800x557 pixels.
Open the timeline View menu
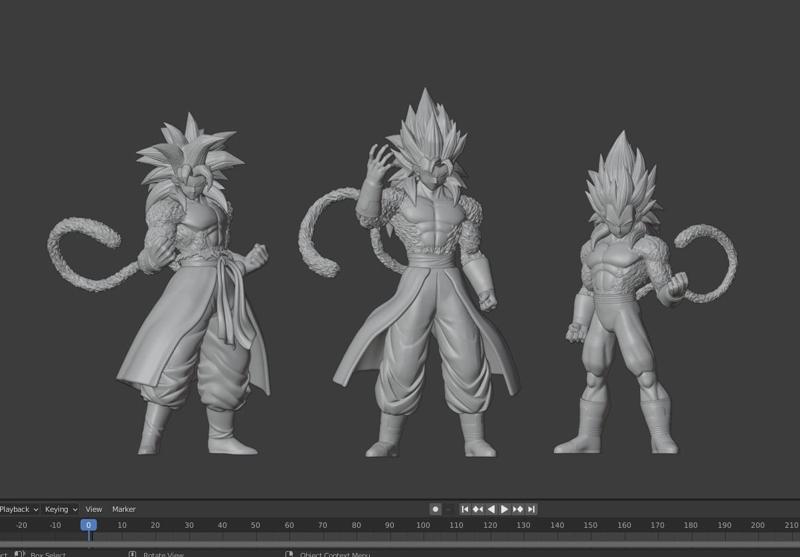93,509
